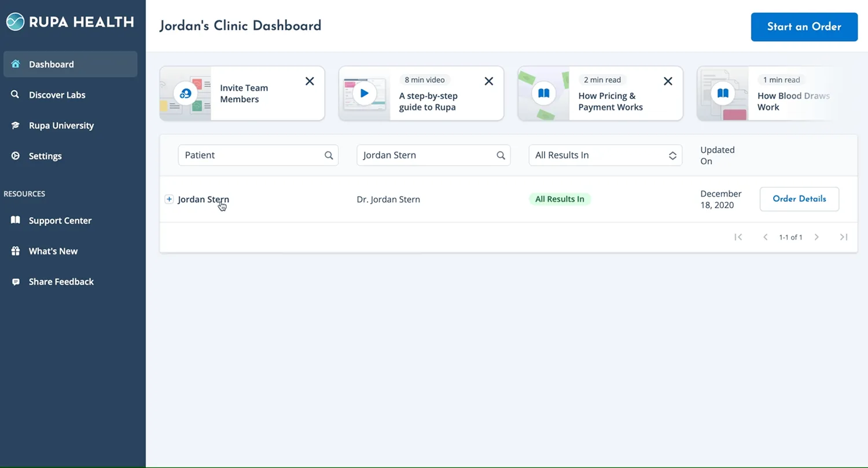The width and height of the screenshot is (868, 468).
Task: Click the Discover Labs search icon
Action: click(x=16, y=94)
